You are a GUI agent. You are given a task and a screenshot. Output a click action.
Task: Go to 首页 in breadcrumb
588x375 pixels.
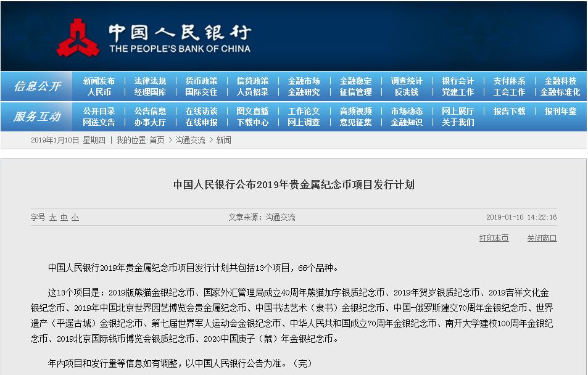pos(157,140)
